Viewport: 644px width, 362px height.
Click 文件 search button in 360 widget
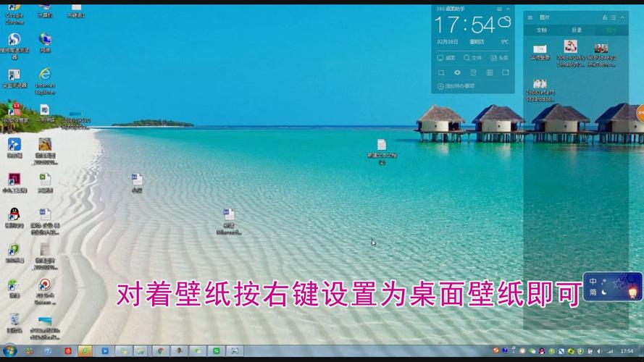click(x=473, y=58)
